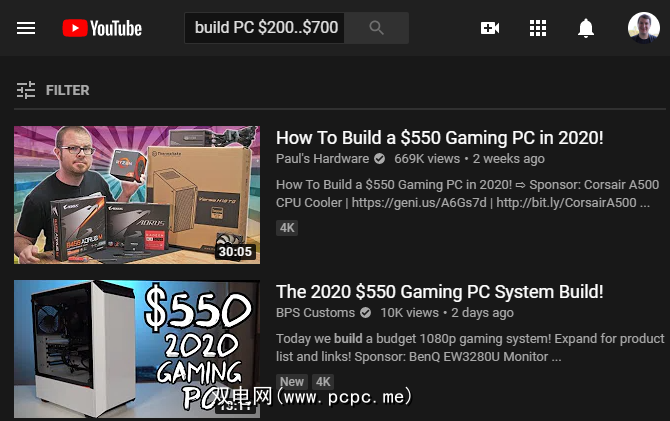
Task: Open the account avatar menu
Action: click(x=644, y=28)
